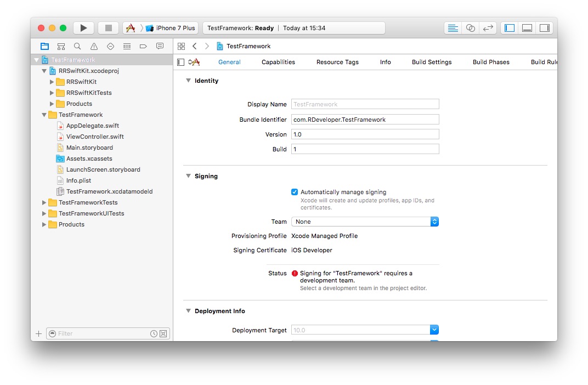Switch to the Info tab
The width and height of the screenshot is (588, 385).
pyautogui.click(x=385, y=62)
